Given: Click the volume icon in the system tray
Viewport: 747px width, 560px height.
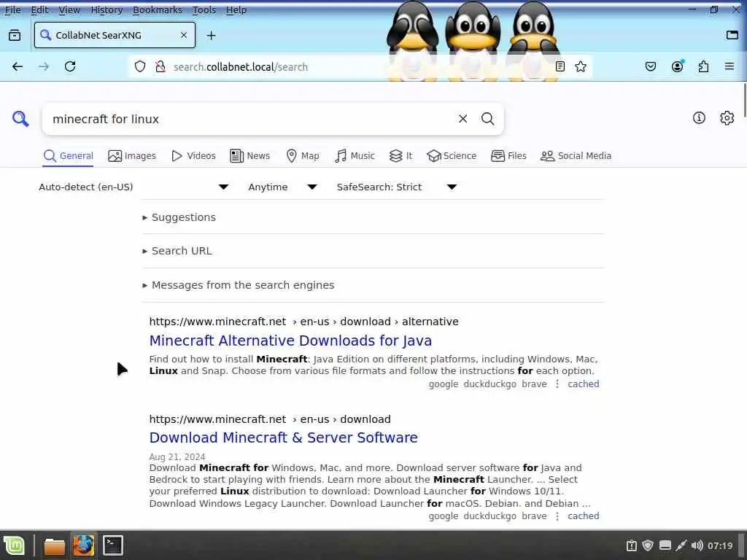Looking at the screenshot, I should (697, 545).
